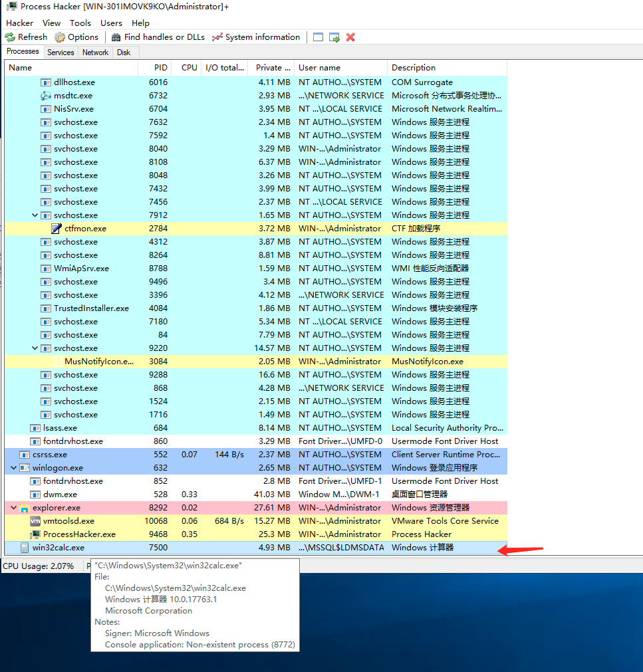Image resolution: width=643 pixels, height=672 pixels.
Task: Click the 684 B/s I/O cell
Action: pyautogui.click(x=229, y=521)
